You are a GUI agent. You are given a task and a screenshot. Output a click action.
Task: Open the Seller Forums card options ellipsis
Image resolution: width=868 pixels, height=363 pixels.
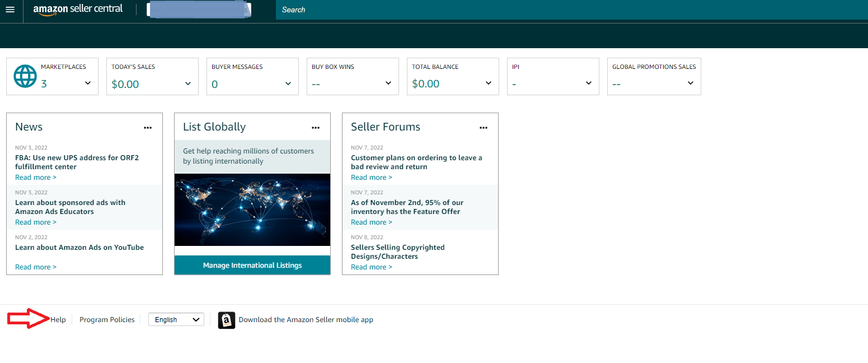(x=484, y=128)
